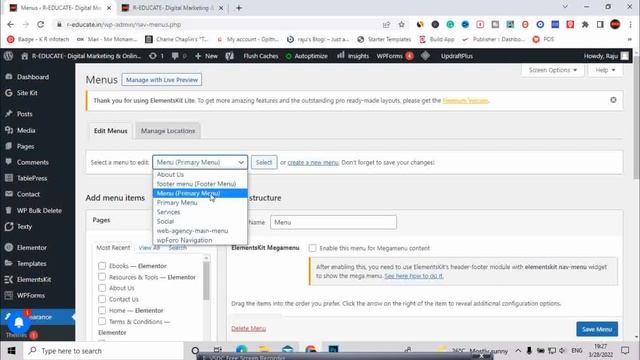The image size is (640, 360).
Task: Open the Pages section
Action: (x=25, y=146)
